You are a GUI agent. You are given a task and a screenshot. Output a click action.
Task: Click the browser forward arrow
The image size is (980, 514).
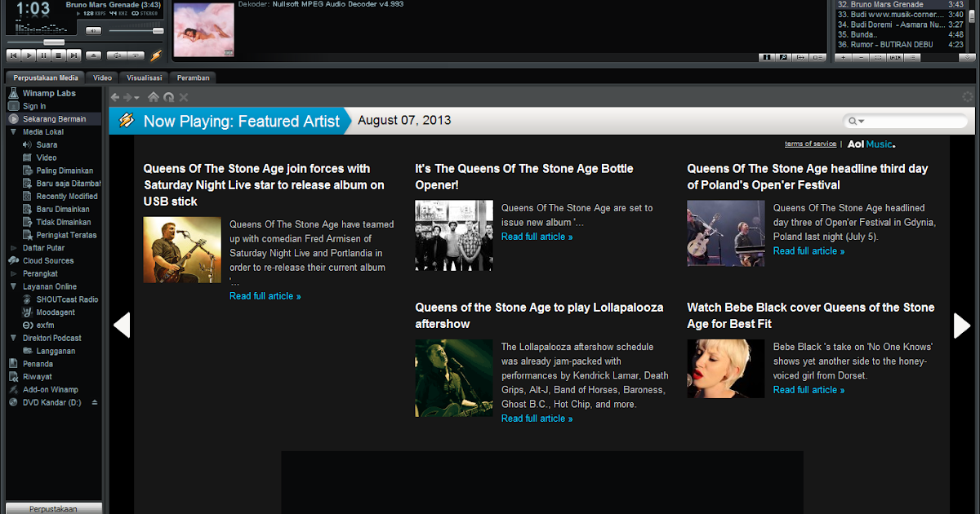pos(127,97)
